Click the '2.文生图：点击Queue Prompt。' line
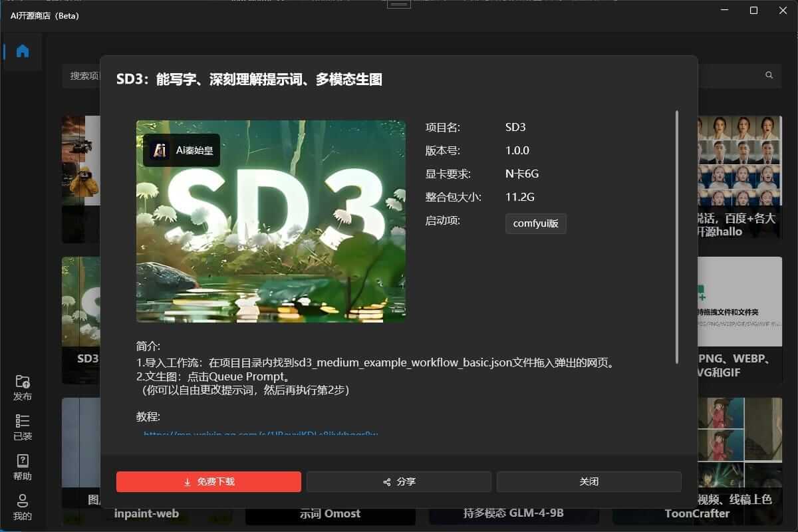The image size is (798, 532). pyautogui.click(x=213, y=376)
